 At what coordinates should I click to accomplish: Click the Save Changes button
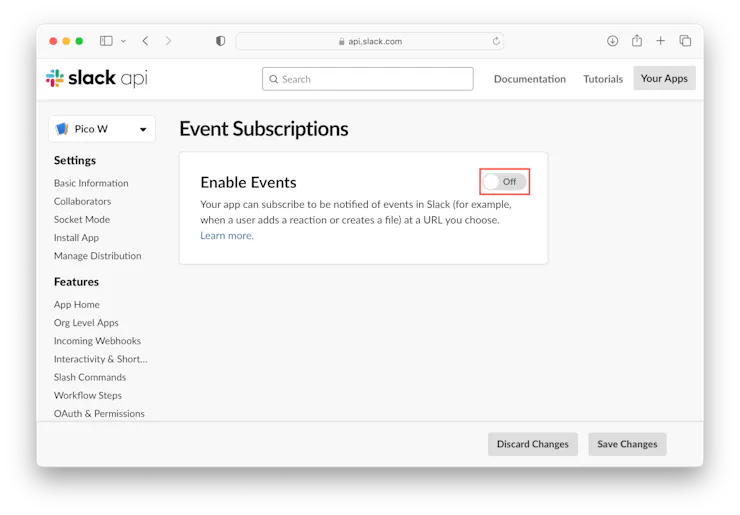click(627, 444)
